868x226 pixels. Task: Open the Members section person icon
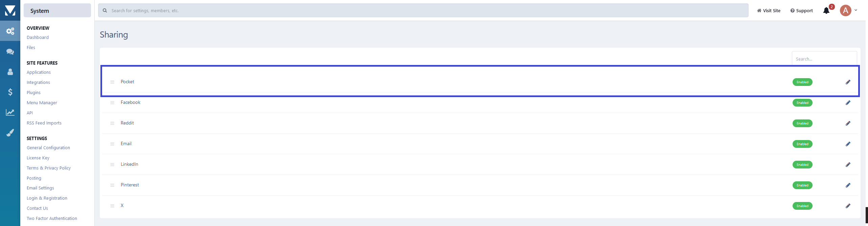10,72
